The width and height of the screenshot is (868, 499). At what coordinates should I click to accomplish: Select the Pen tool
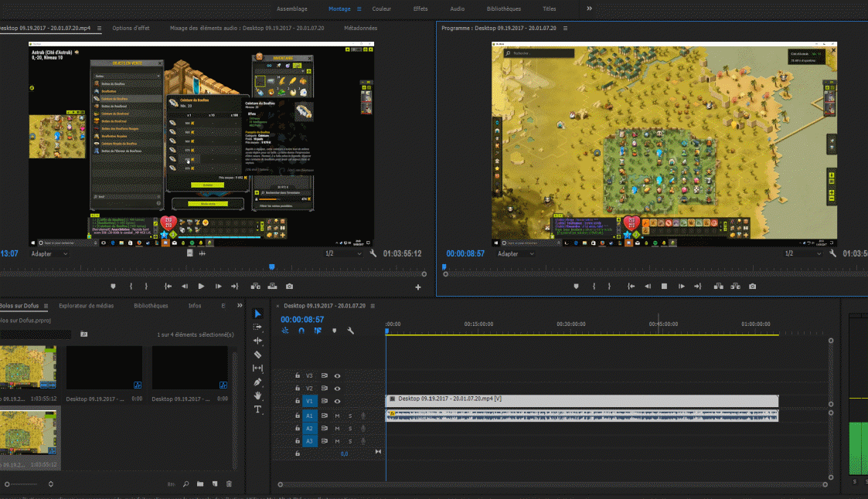pos(257,382)
